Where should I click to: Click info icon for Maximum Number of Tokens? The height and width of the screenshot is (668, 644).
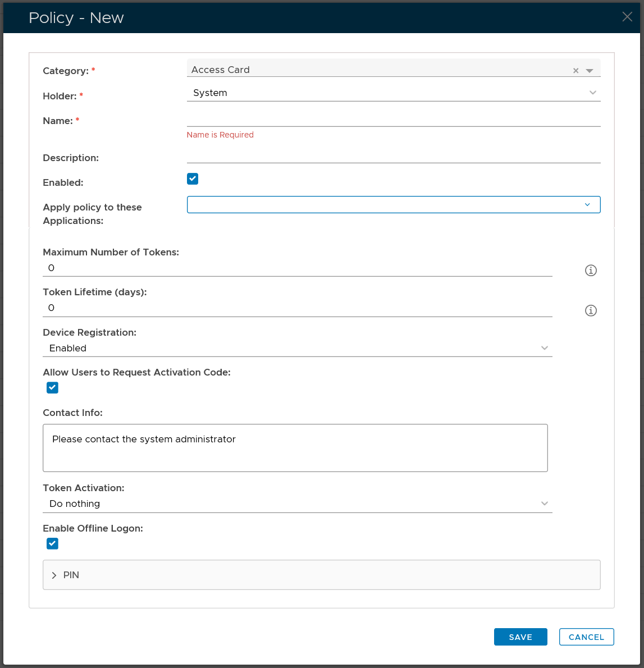click(x=591, y=271)
